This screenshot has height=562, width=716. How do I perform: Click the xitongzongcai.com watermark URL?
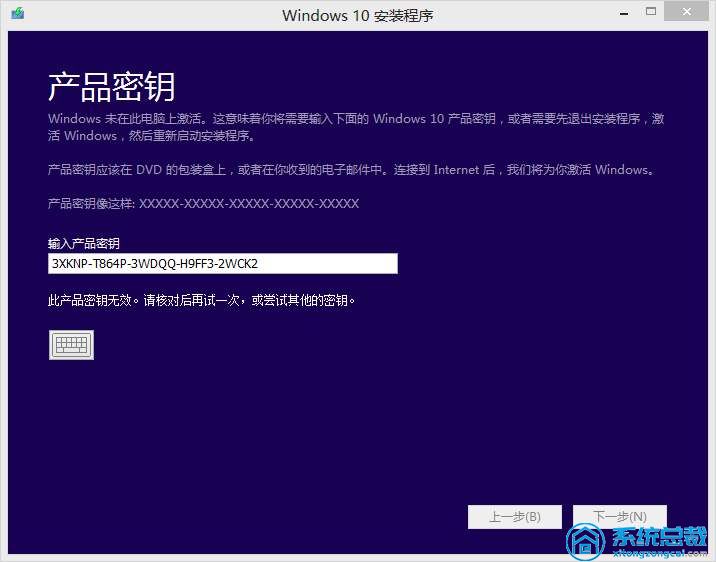click(x=658, y=552)
